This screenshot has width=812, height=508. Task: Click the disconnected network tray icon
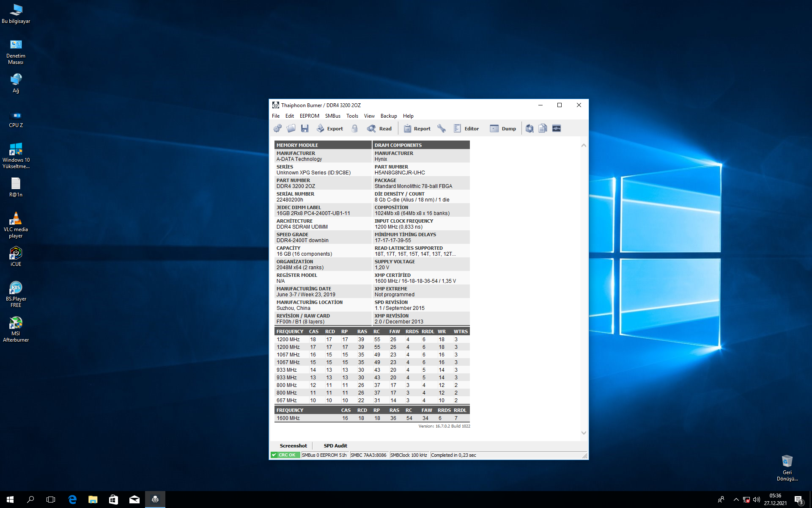pyautogui.click(x=746, y=500)
